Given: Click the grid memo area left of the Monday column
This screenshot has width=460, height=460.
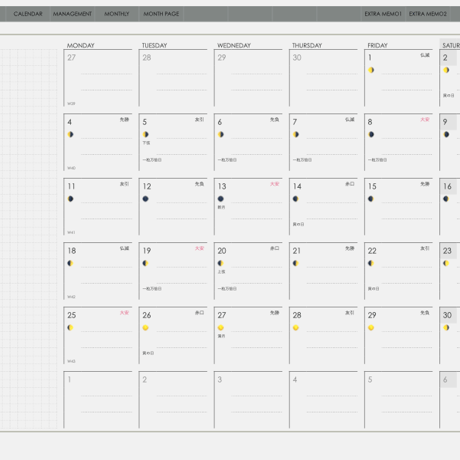Looking at the screenshot, I should coord(29,239).
